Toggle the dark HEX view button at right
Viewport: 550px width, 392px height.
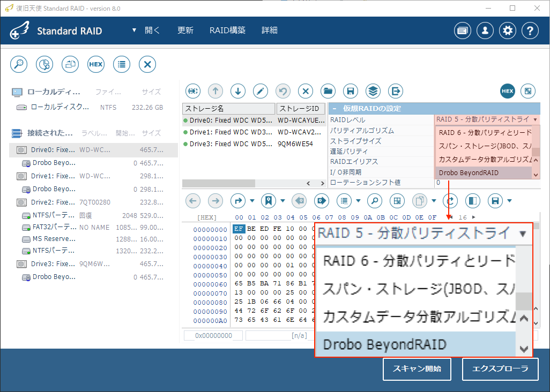click(x=508, y=92)
